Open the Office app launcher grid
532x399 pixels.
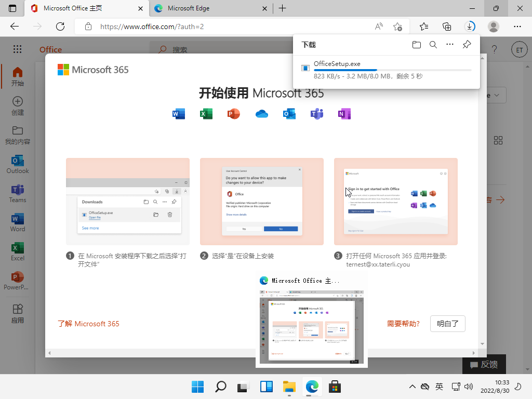(x=17, y=49)
